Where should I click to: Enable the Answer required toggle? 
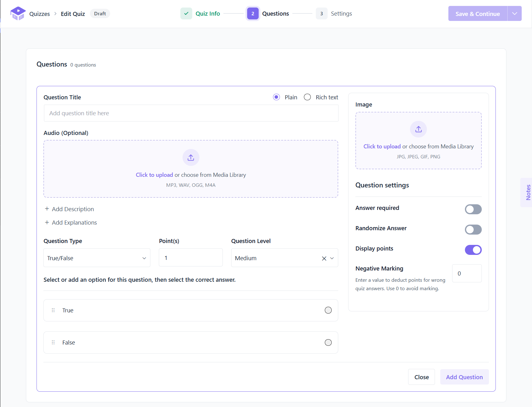[x=473, y=209]
